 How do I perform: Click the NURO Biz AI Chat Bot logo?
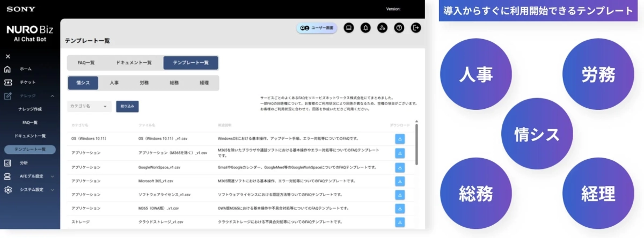click(31, 34)
